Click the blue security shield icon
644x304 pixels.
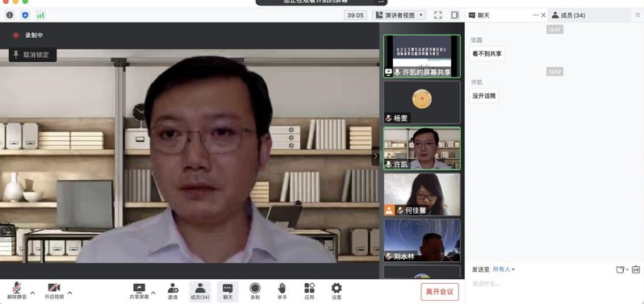pos(25,15)
